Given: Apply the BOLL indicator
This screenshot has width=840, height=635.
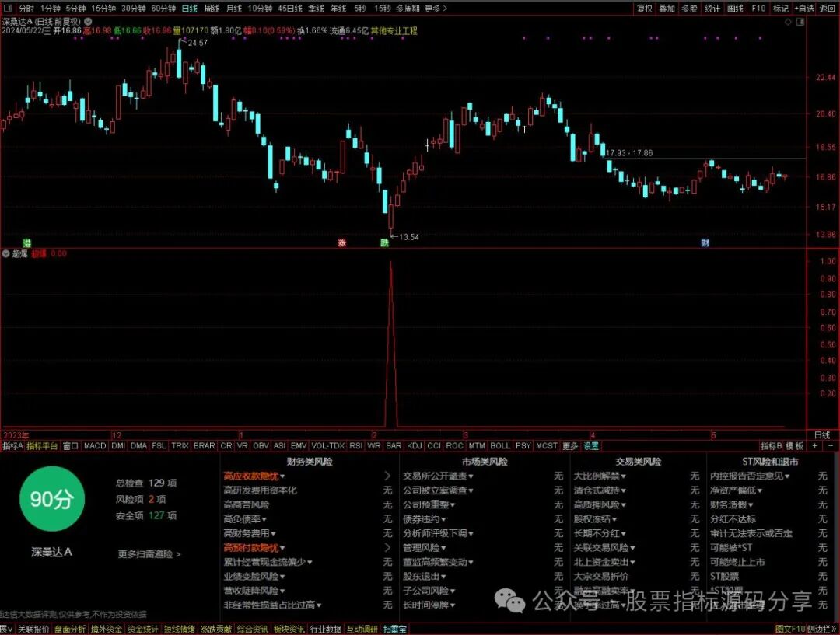Looking at the screenshot, I should coord(500,445).
